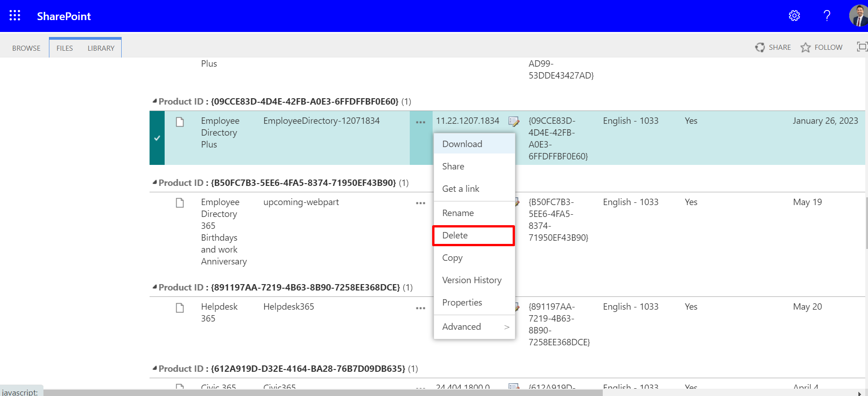The image size is (868, 396).
Task: Open the settings gear icon
Action: (794, 16)
